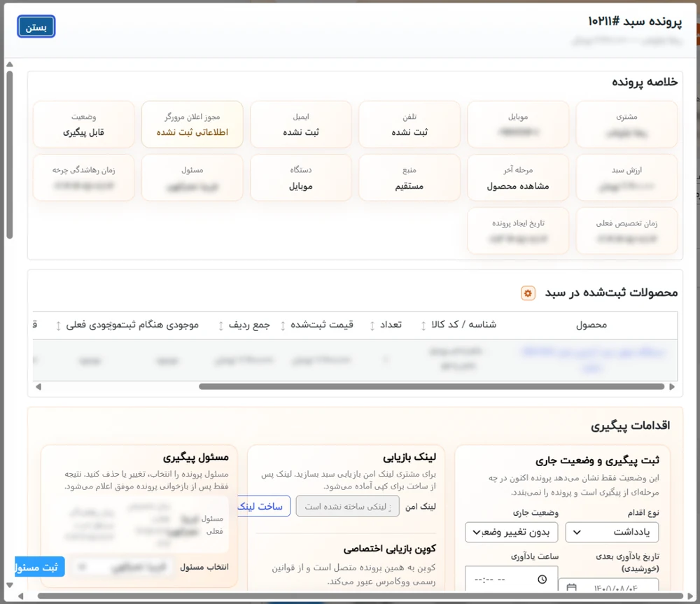
Task: Sort by the قیمت ثبت‌شده column
Action: (x=283, y=325)
